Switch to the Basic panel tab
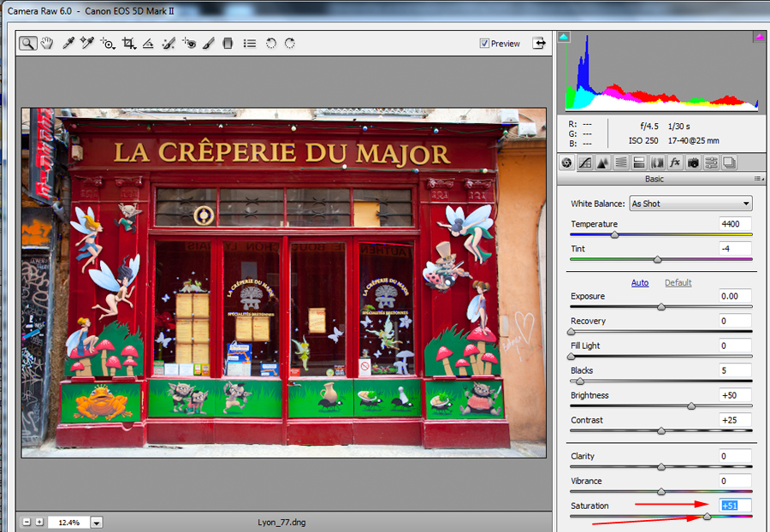Image resolution: width=770 pixels, height=532 pixels. coord(566,163)
